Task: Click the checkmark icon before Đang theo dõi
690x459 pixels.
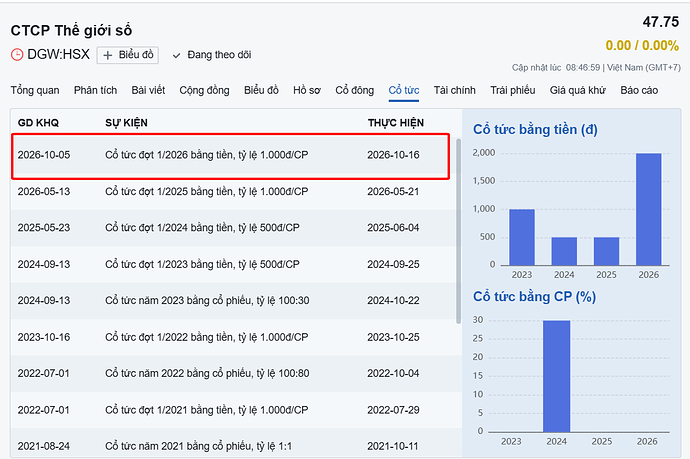Action: 176,55
